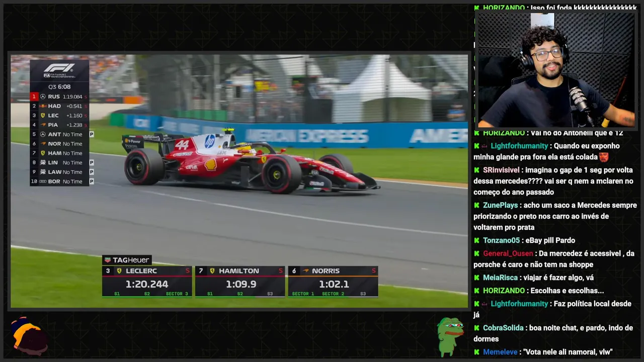Viewport: 644px width, 362px height.
Task: Click the NORRIS 1:02.1 timing card
Action: tap(333, 282)
